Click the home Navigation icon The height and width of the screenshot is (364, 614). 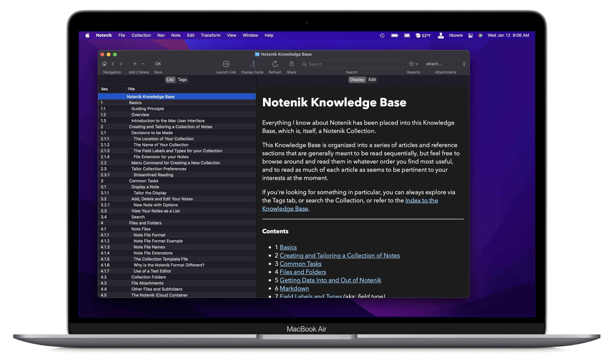(104, 64)
